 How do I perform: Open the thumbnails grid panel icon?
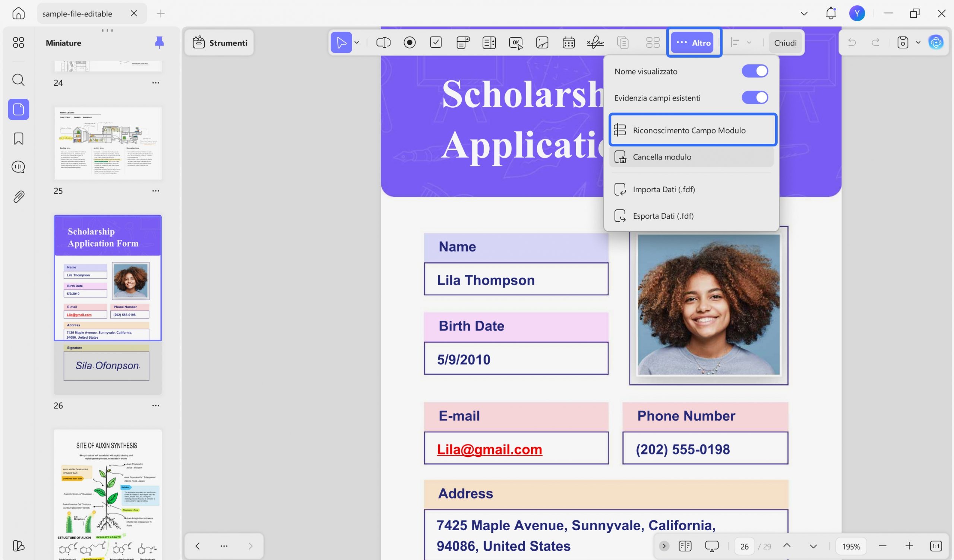point(18,42)
